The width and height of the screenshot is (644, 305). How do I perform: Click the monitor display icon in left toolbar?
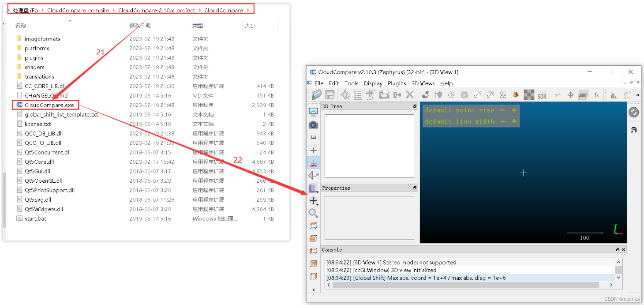click(x=313, y=112)
